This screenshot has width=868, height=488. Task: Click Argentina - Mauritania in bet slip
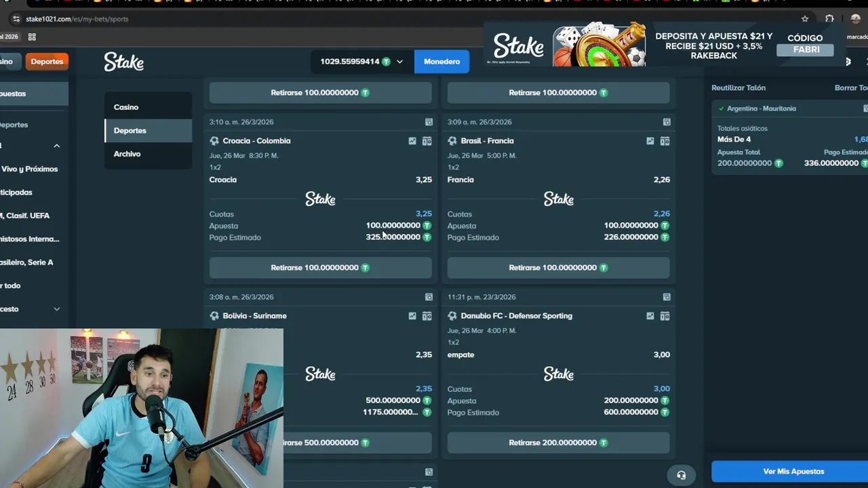[x=761, y=108]
